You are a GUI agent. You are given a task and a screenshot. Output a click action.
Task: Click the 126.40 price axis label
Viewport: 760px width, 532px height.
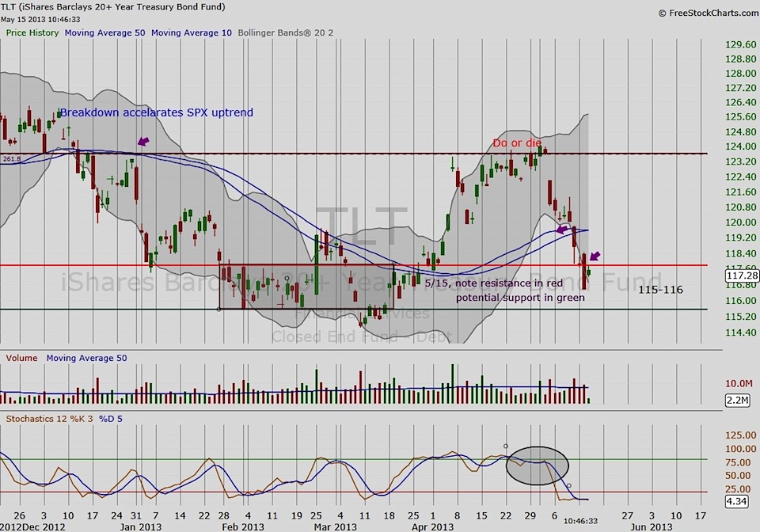point(741,102)
